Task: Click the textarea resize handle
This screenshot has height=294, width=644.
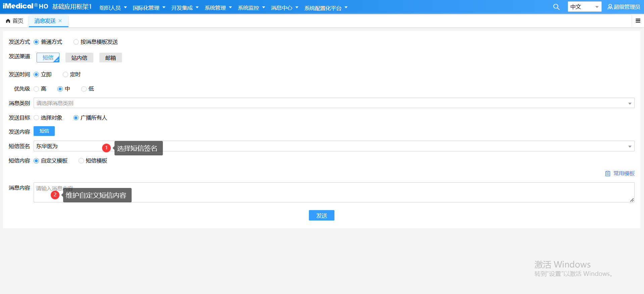Action: (632, 200)
